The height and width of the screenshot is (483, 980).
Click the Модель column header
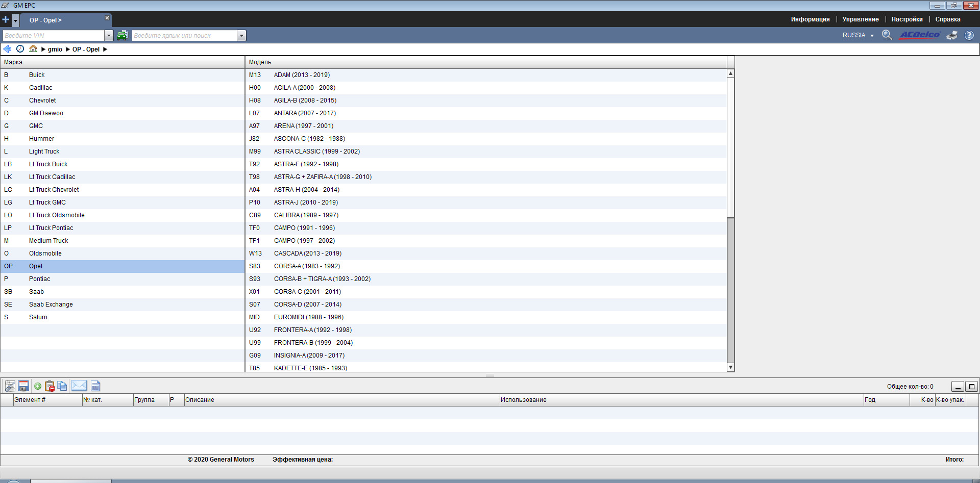tap(486, 62)
